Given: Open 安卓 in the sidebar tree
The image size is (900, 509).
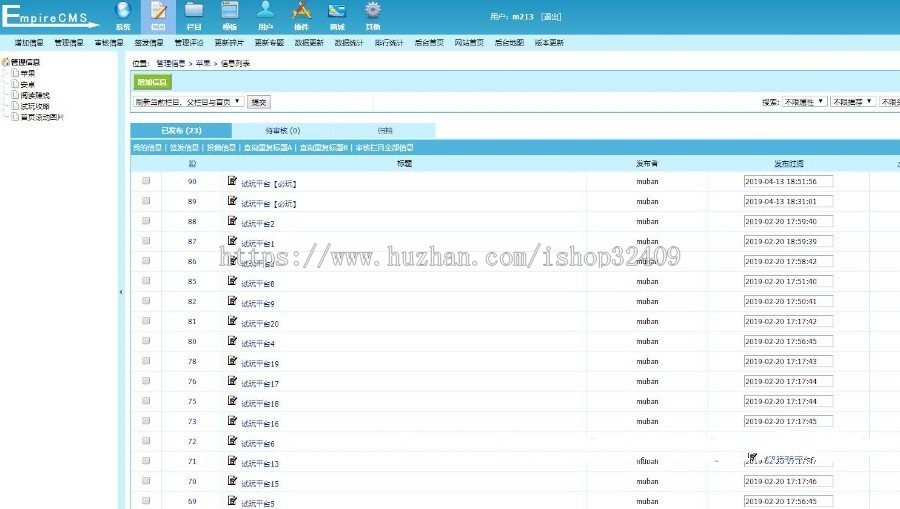Looking at the screenshot, I should (28, 84).
